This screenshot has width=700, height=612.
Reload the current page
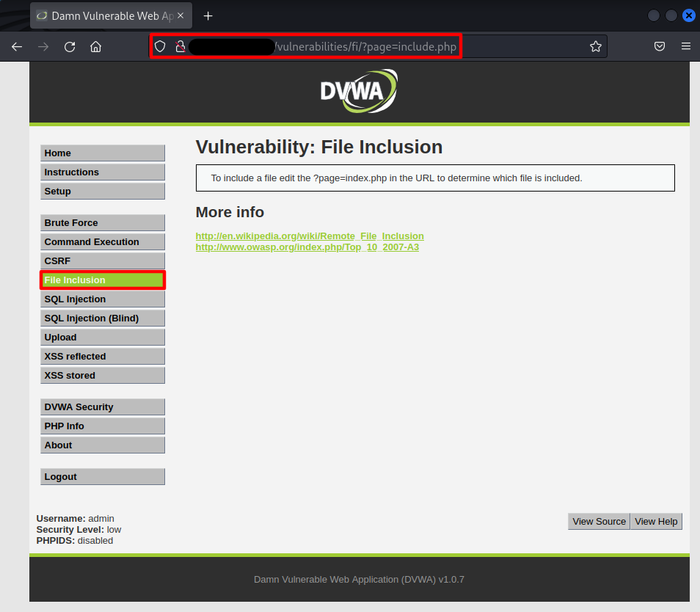click(70, 47)
